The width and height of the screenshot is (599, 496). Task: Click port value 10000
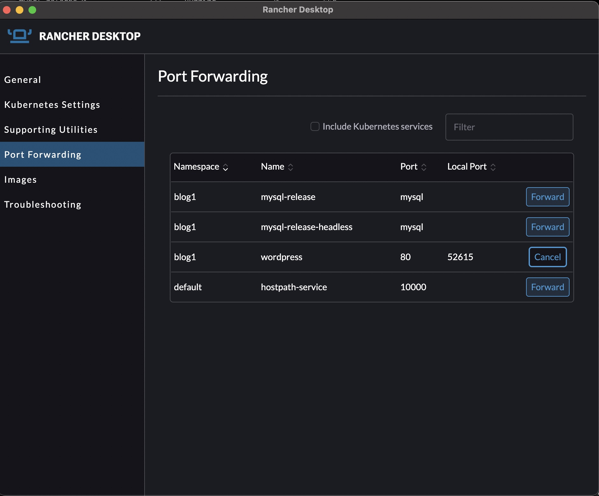413,287
